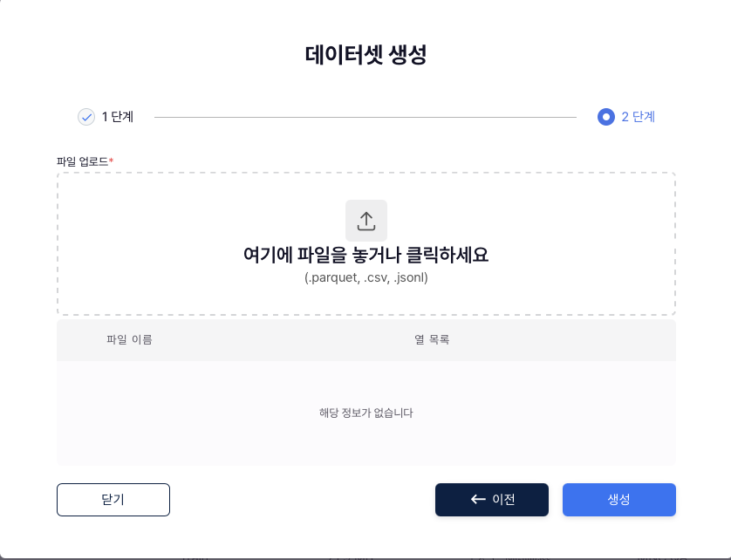This screenshot has width=731, height=560.
Task: Click the 데이터셋 생성 dialog title
Action: pyautogui.click(x=366, y=55)
